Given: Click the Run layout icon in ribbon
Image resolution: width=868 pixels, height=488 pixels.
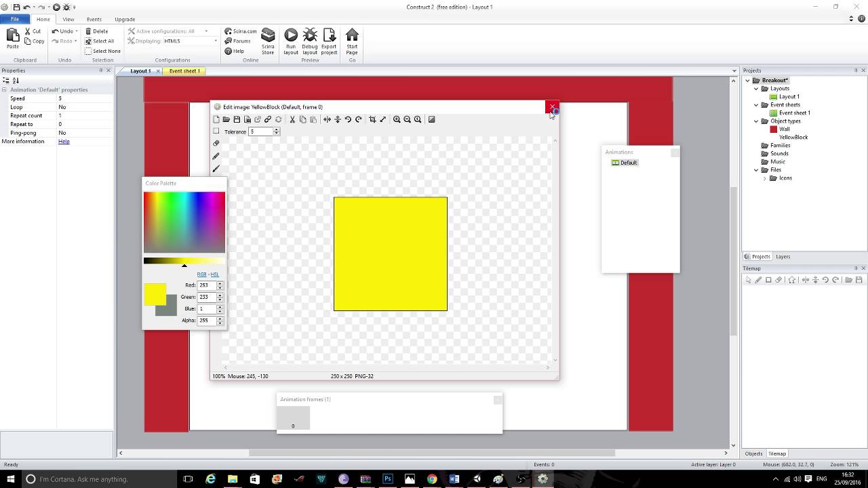Looking at the screenshot, I should click(x=291, y=35).
